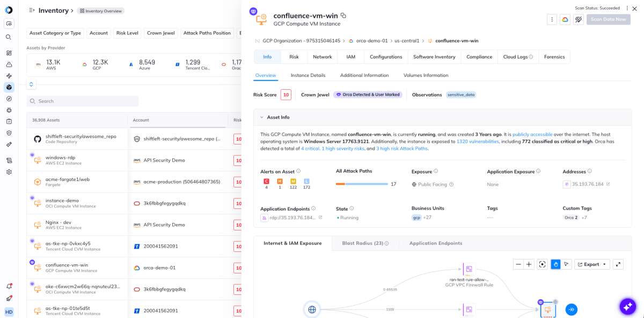Copy the confluence-vm-win asset name
Screen dimensions: 644x318
(x=343, y=16)
